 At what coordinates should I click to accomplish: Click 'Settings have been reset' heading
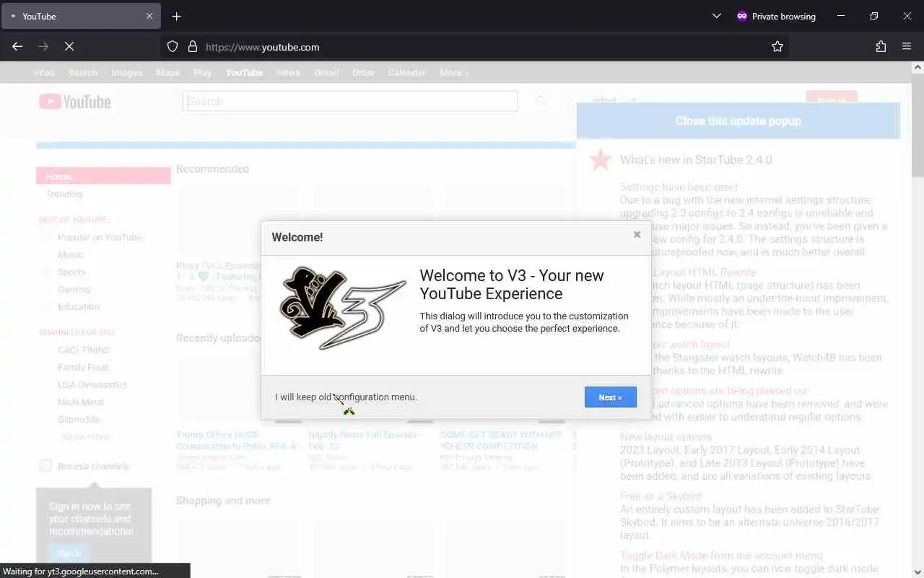coord(679,186)
